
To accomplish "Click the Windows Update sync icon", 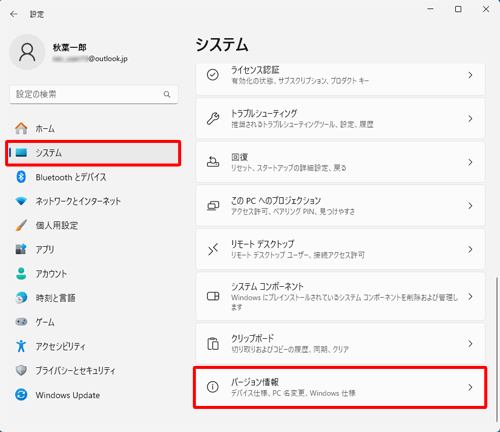I will pos(21,395).
